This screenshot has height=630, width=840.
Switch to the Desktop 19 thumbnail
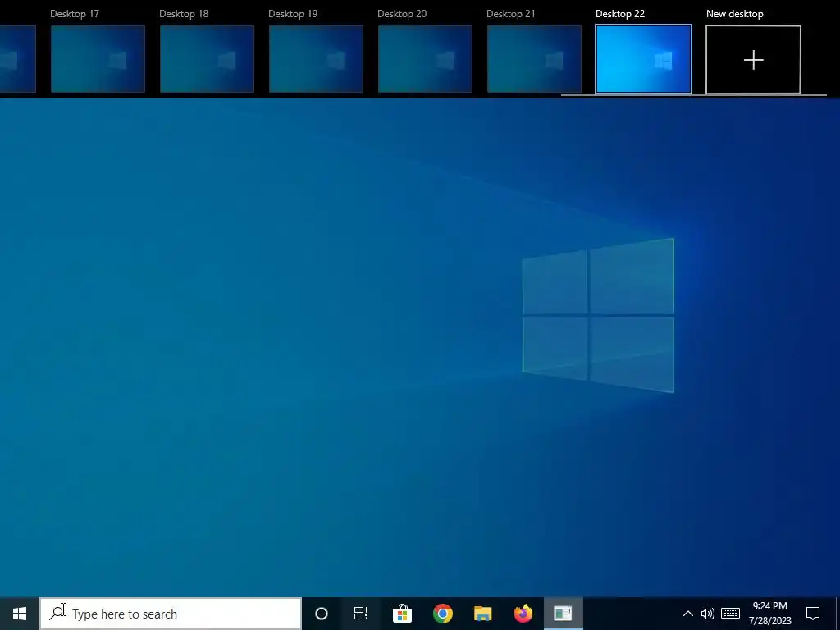coord(316,59)
